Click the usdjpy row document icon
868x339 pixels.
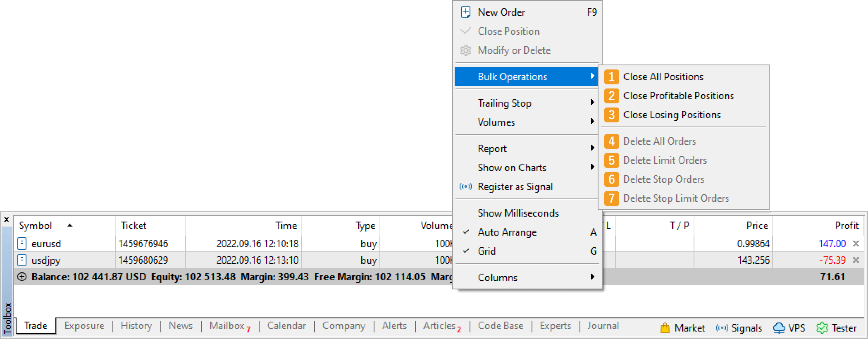pos(22,260)
